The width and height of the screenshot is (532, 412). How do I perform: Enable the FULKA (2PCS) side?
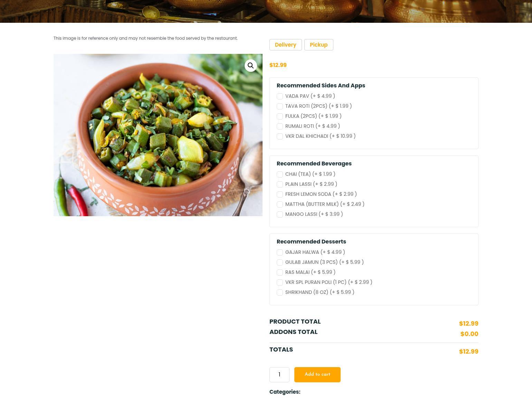pyautogui.click(x=280, y=116)
